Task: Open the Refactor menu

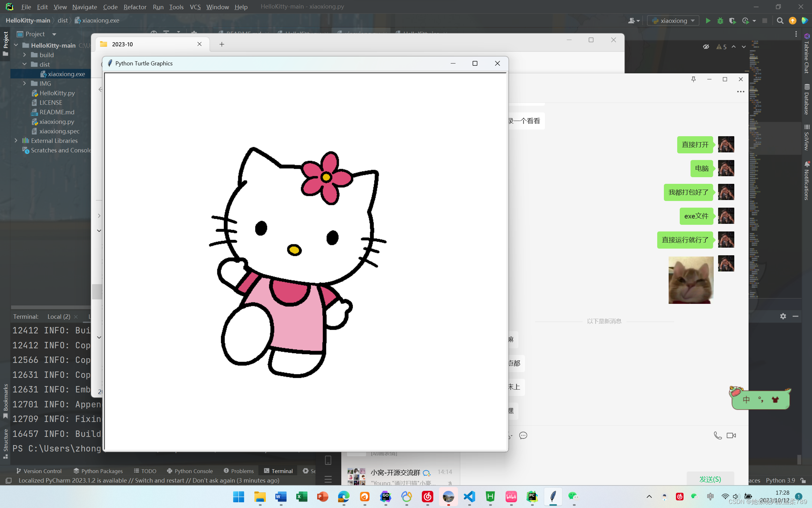Action: tap(135, 7)
